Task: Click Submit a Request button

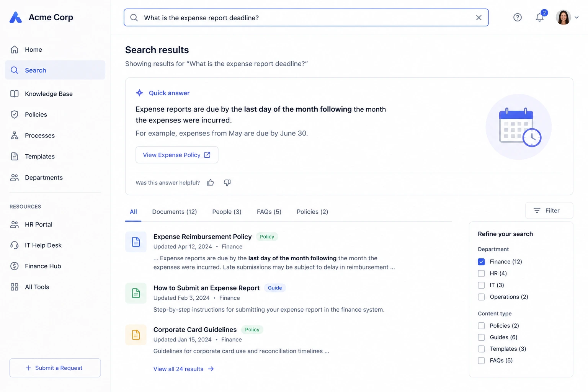Action: click(55, 368)
